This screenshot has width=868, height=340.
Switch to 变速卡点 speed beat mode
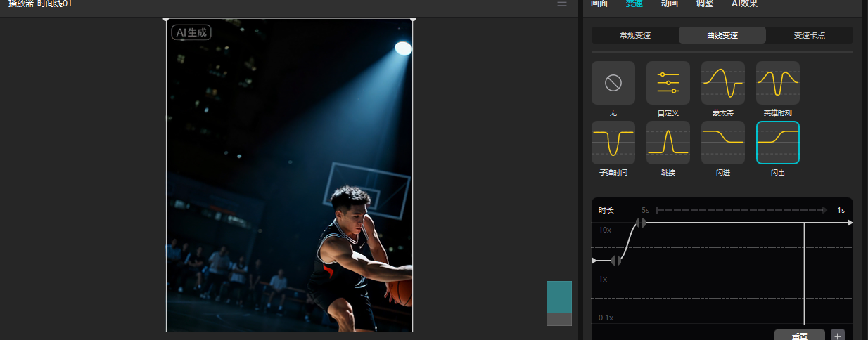click(809, 35)
